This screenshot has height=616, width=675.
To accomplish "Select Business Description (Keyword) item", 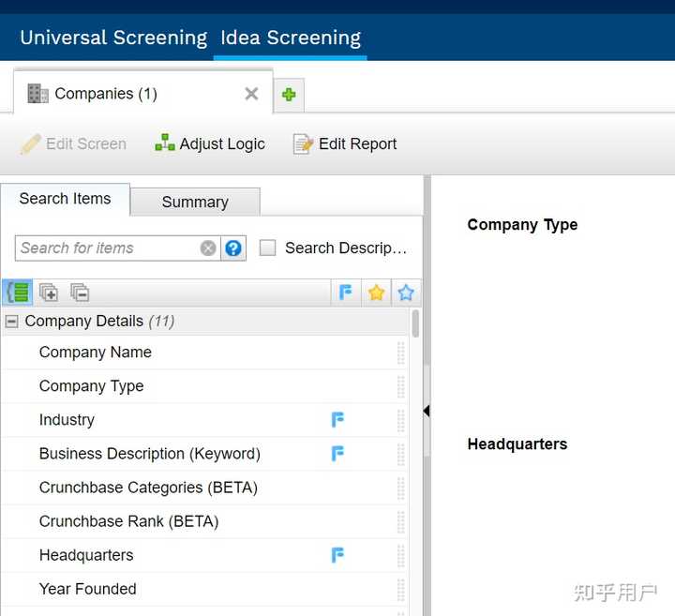I will [x=204, y=454].
